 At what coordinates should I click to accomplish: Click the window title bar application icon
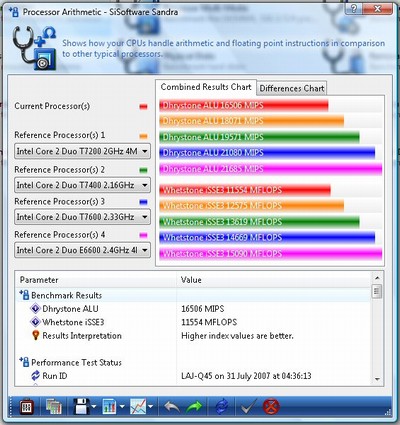(14, 12)
